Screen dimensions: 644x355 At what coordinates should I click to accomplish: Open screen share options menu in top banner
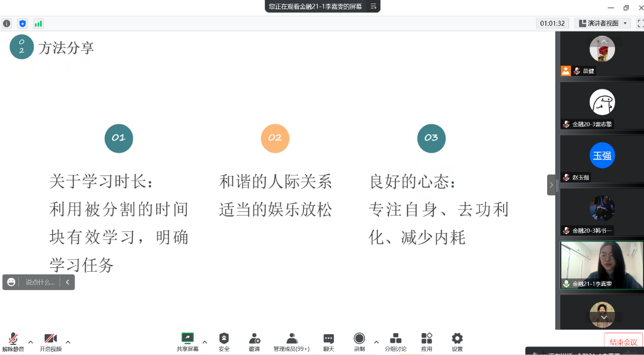coord(373,7)
